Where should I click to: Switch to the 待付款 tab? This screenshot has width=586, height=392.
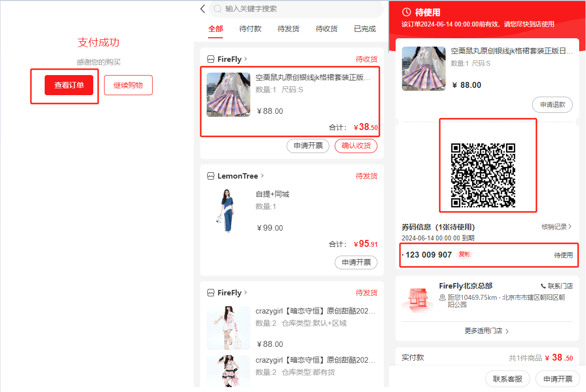point(250,29)
